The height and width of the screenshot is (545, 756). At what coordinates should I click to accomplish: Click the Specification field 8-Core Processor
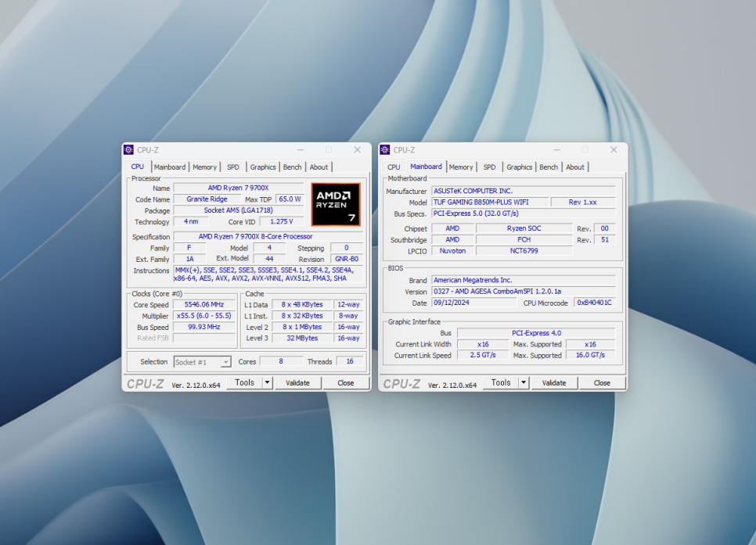268,237
